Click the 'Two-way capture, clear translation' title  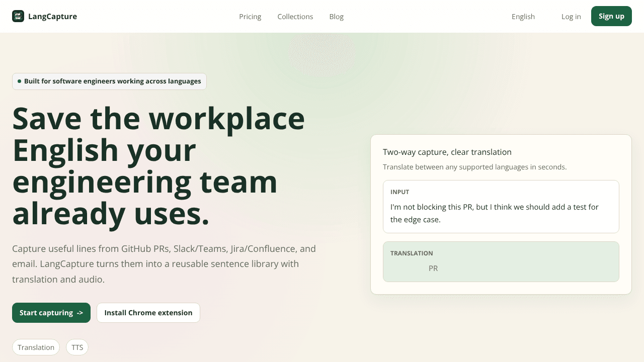click(447, 152)
